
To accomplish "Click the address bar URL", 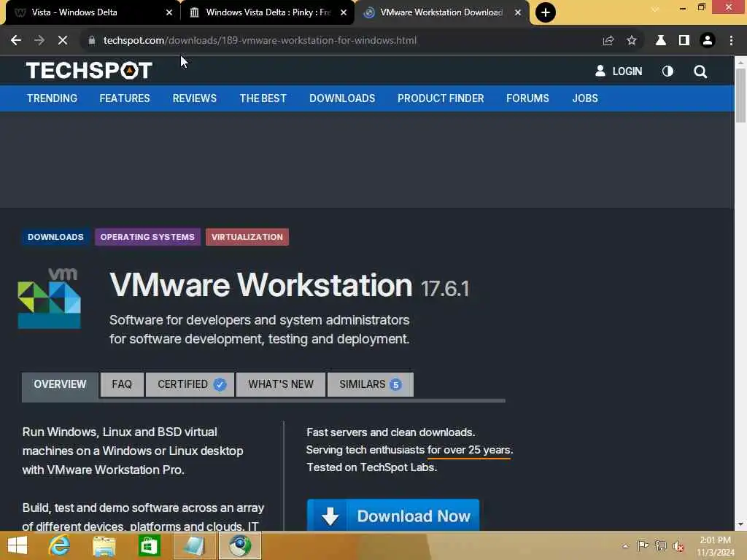I will click(260, 41).
